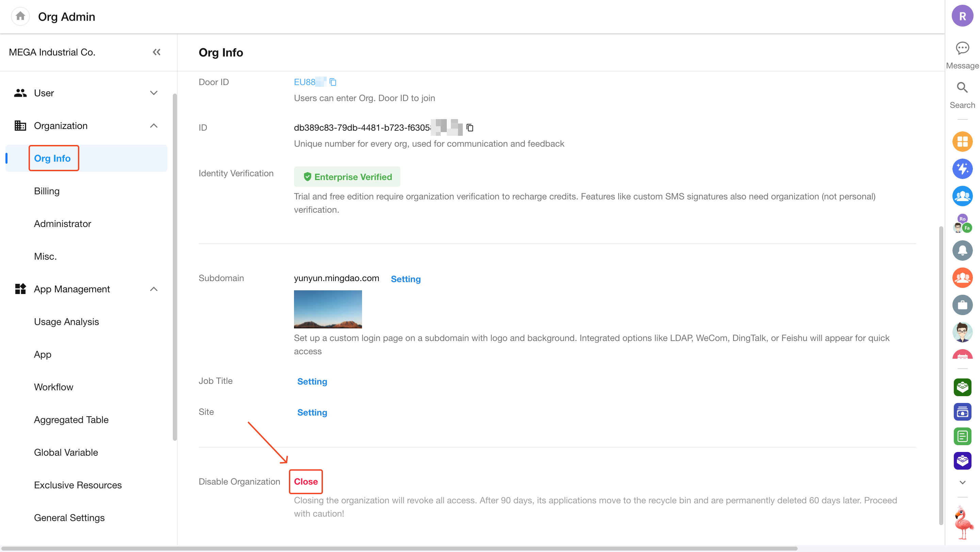Viewport: 980px width, 552px height.
Task: Click the gray briefcase icon
Action: click(962, 305)
